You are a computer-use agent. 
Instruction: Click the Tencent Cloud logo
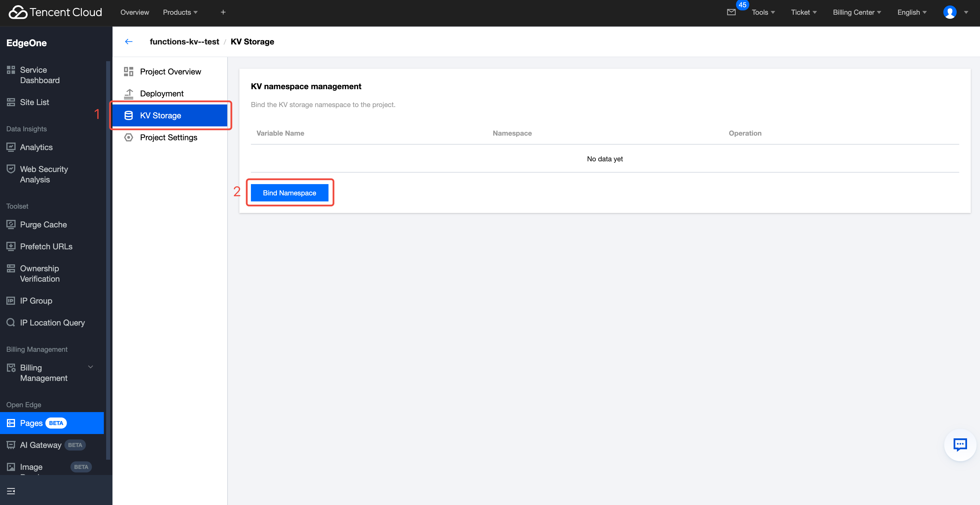pyautogui.click(x=55, y=12)
